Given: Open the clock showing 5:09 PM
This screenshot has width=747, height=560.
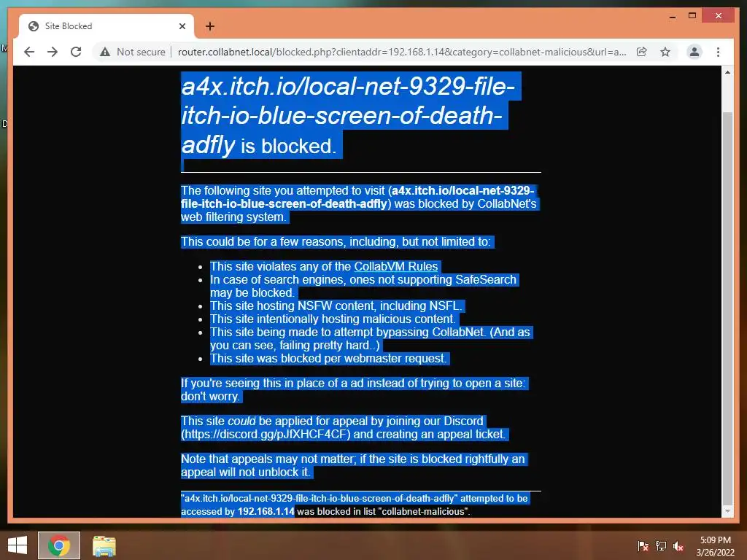Looking at the screenshot, I should (715, 546).
